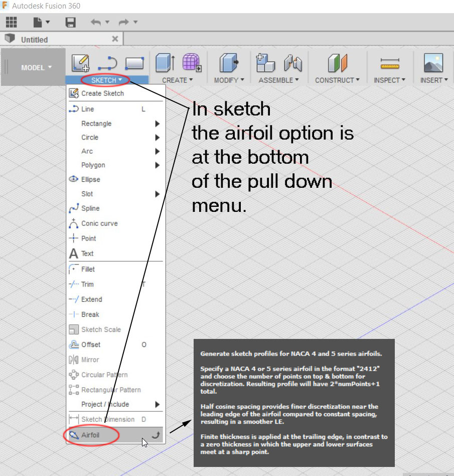Select Conic curve in the menu

coord(116,223)
